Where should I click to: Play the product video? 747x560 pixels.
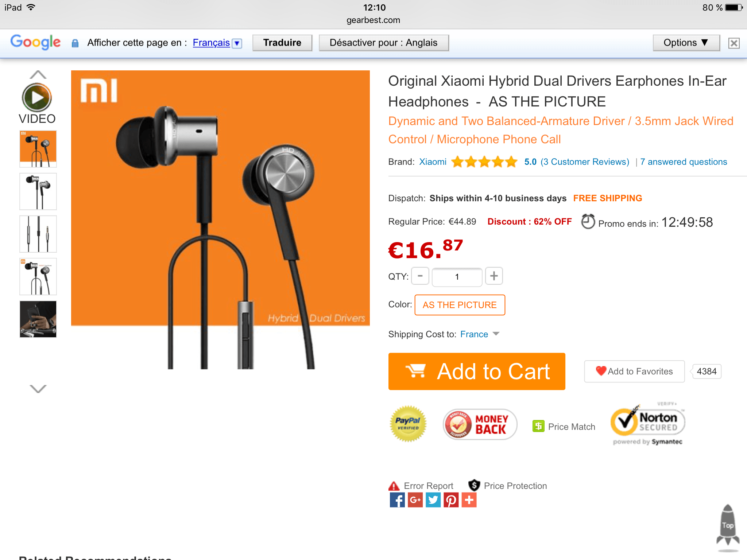click(x=37, y=98)
